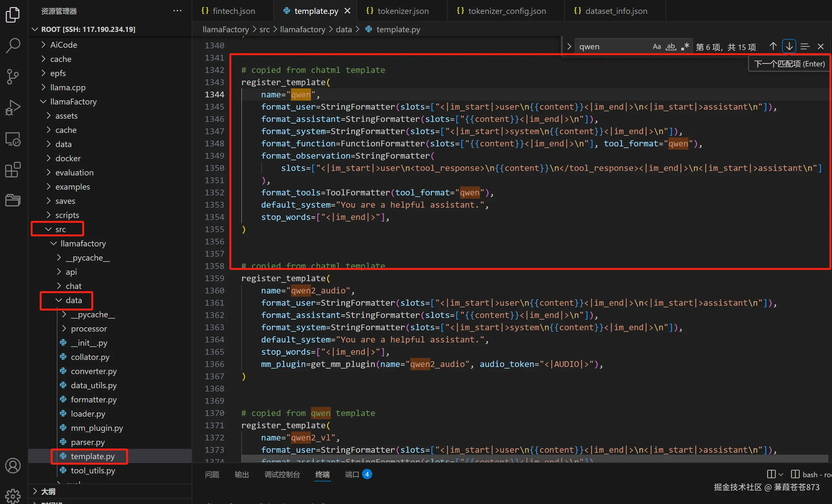Open the Search view in activity bar
This screenshot has height=504, width=832.
click(x=13, y=45)
